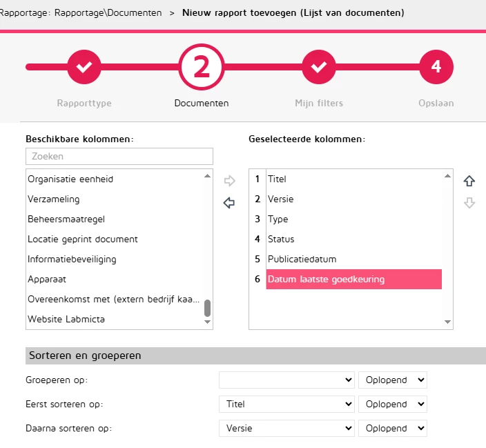Image resolution: width=486 pixels, height=448 pixels.
Task: Click the Zoeken search field
Action: (x=119, y=157)
